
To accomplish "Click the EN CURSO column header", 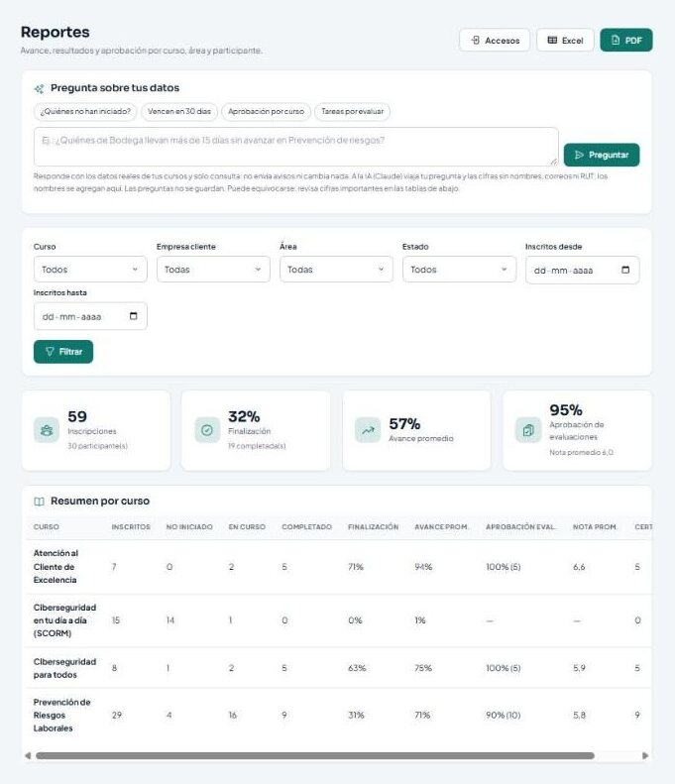I will tap(247, 527).
